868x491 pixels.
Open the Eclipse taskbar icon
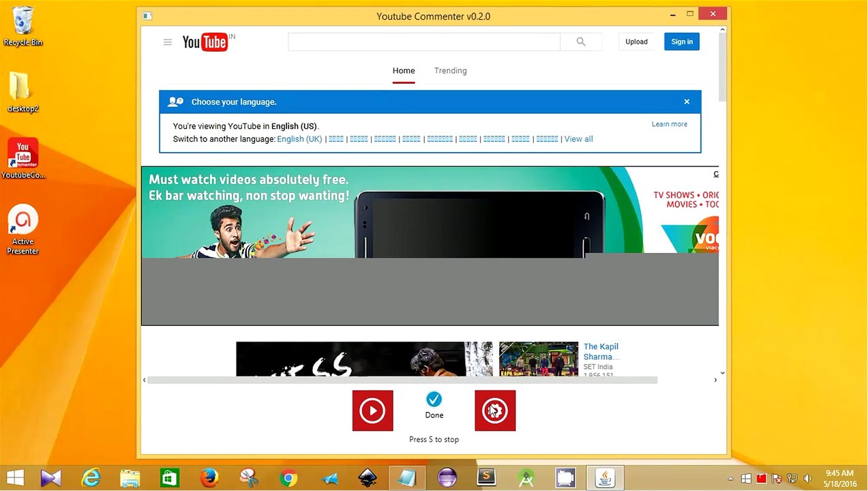[x=447, y=478]
